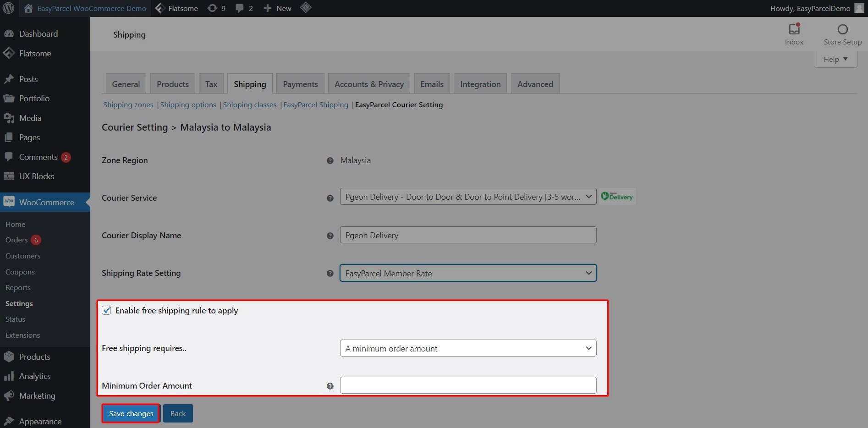Open the Courier Service dropdown
The image size is (868, 428).
click(x=468, y=197)
